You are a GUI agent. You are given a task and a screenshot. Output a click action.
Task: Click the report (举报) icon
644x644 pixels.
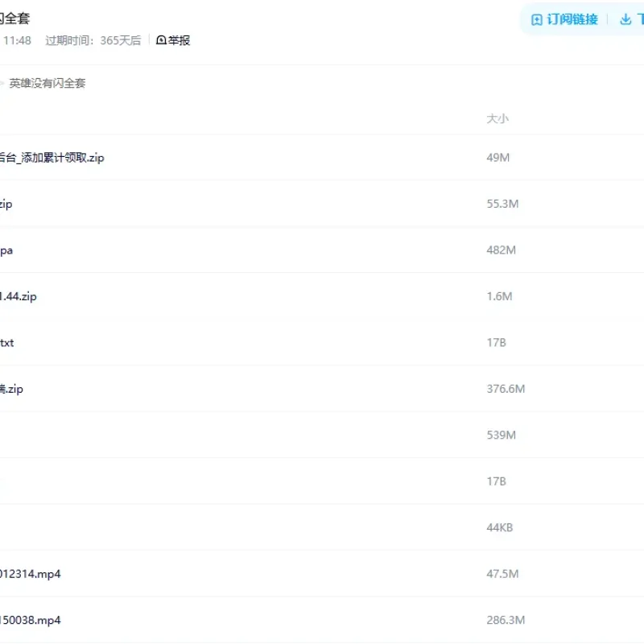161,40
